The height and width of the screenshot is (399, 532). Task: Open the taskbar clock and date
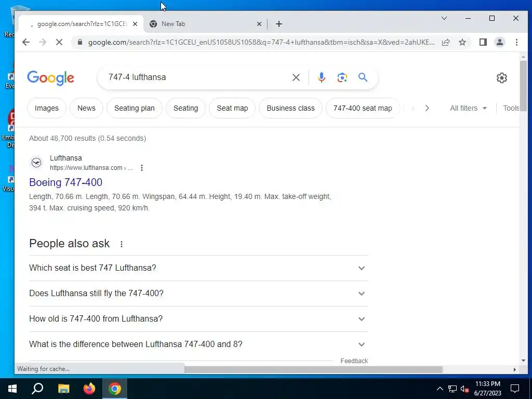[x=487, y=389]
